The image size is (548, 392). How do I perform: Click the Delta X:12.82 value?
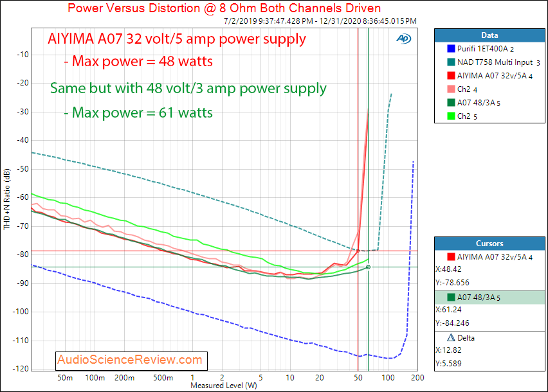pos(448,350)
